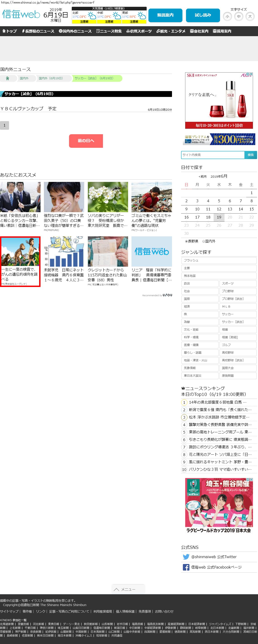Image resolution: width=258 pixels, height=644 pixels.
Task: Click the サイト内検索 input field
Action: 213,155
